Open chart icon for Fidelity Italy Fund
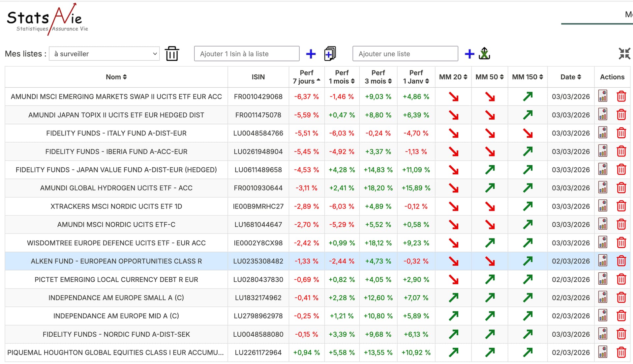This screenshot has width=633, height=364. click(x=603, y=133)
